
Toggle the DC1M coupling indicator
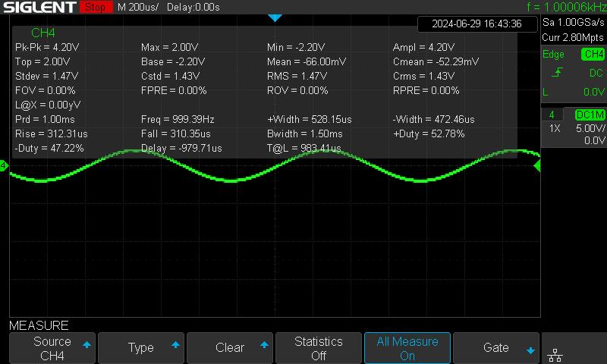[590, 115]
